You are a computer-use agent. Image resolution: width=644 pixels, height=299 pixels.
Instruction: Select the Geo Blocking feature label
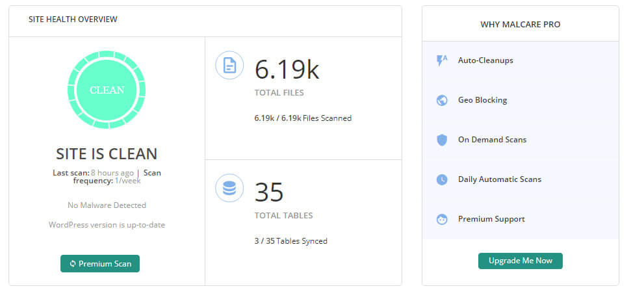click(483, 100)
